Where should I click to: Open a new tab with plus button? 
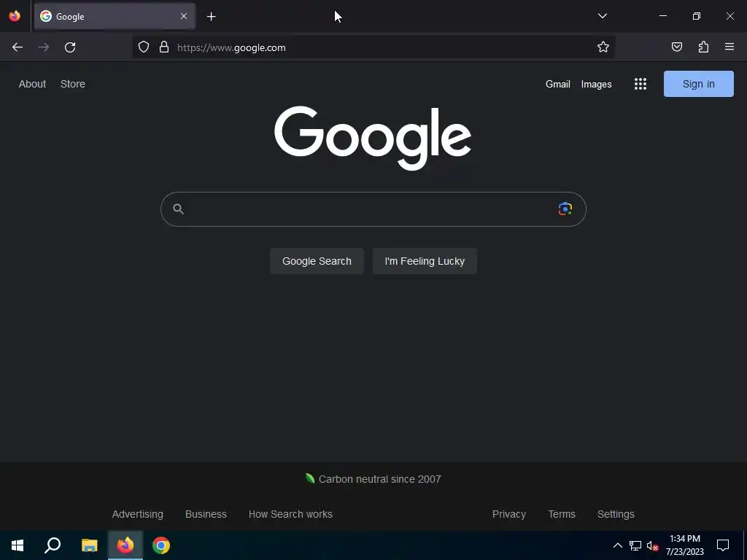coord(211,17)
